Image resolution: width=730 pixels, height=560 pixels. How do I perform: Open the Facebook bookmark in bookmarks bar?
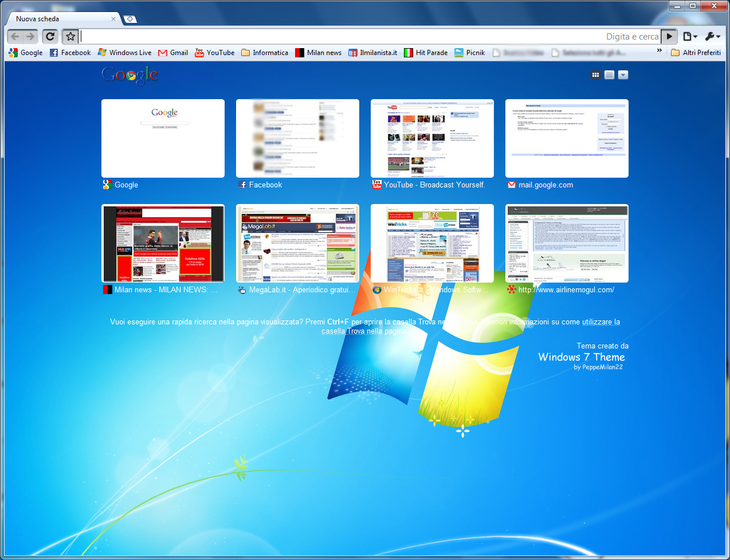pos(70,53)
